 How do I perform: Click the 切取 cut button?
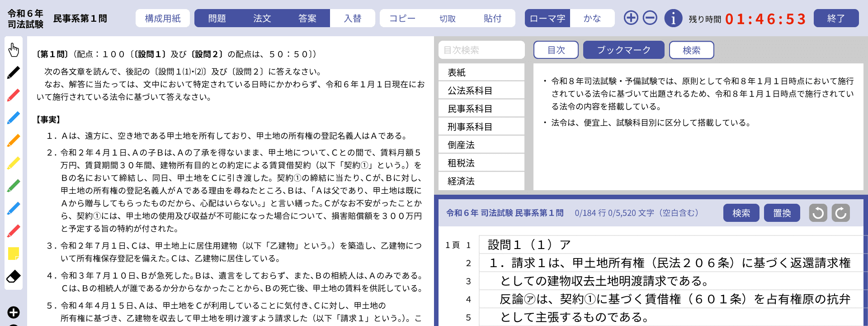coord(448,18)
